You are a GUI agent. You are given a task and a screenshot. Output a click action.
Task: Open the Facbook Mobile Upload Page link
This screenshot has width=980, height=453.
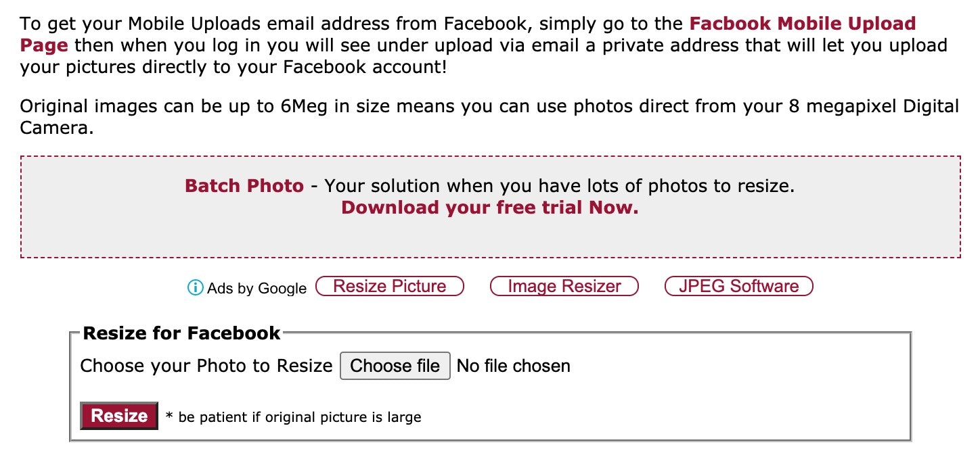[802, 24]
